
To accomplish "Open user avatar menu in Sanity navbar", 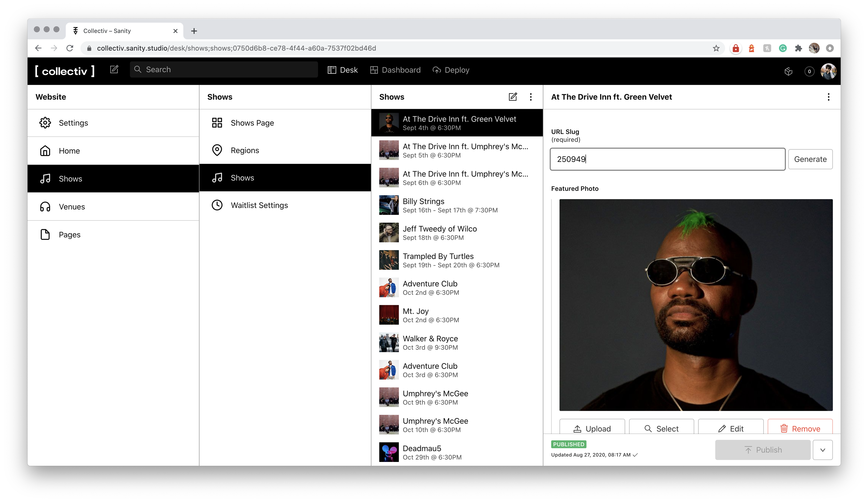I will (828, 71).
